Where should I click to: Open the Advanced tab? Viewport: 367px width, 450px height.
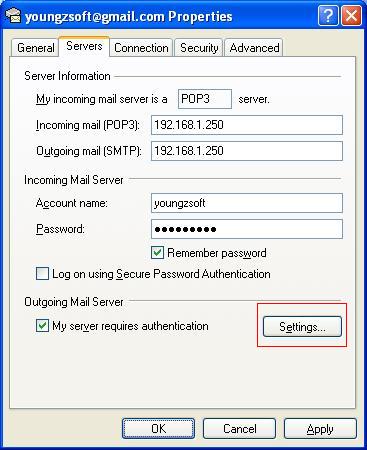254,48
